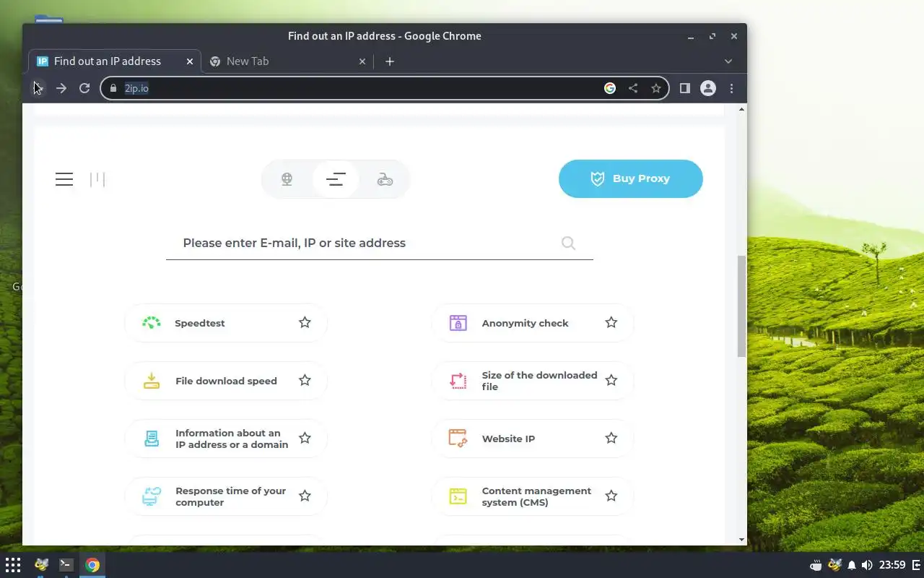Open the applications grid menu

pyautogui.click(x=13, y=565)
